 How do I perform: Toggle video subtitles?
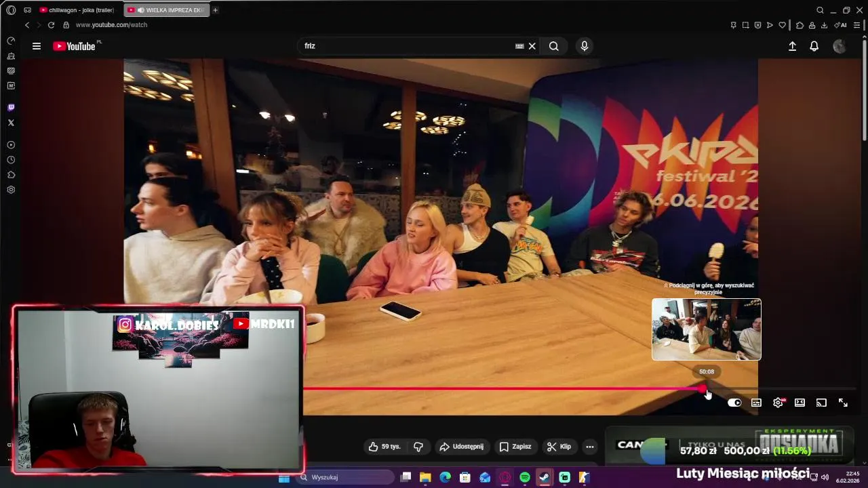(756, 403)
